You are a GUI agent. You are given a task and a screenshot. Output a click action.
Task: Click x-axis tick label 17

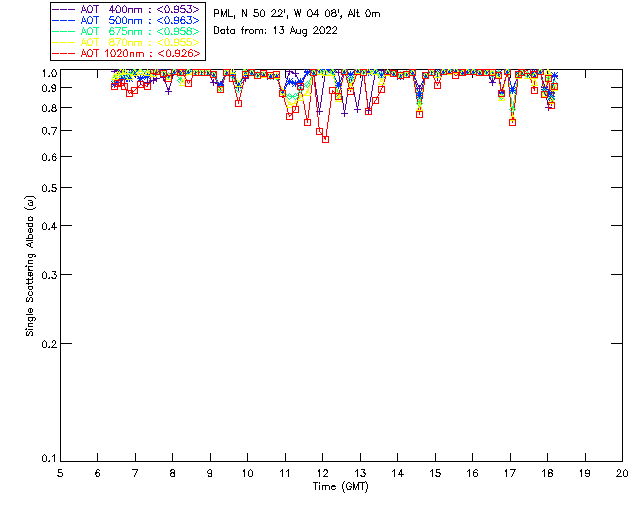tap(510, 473)
